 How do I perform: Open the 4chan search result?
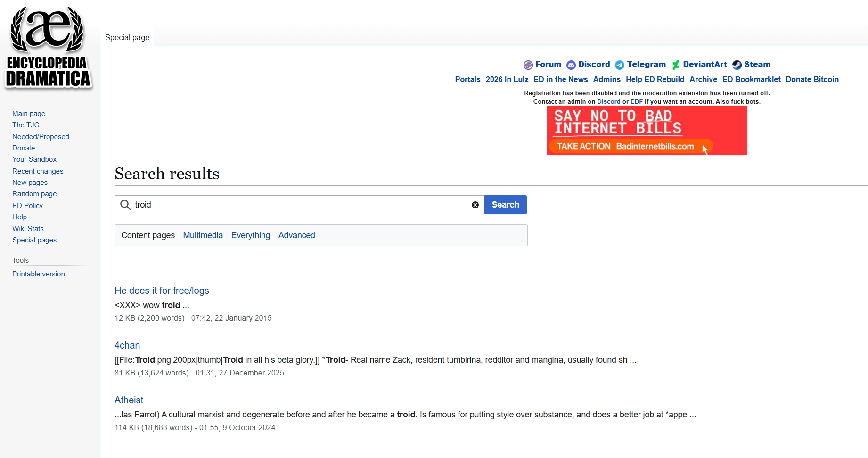(127, 345)
